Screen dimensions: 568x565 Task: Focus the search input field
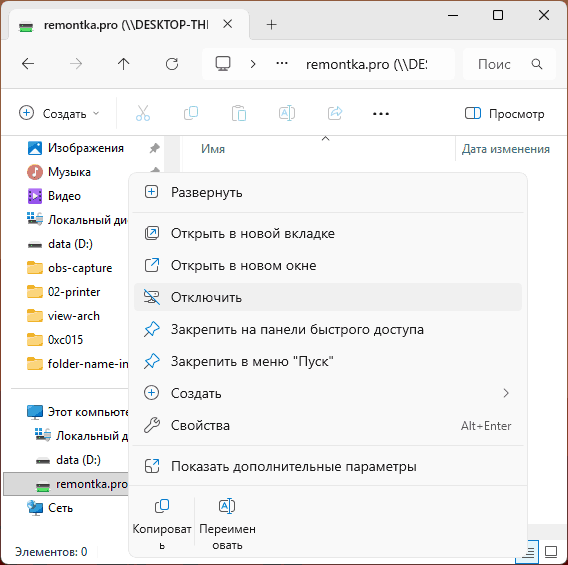coord(509,64)
